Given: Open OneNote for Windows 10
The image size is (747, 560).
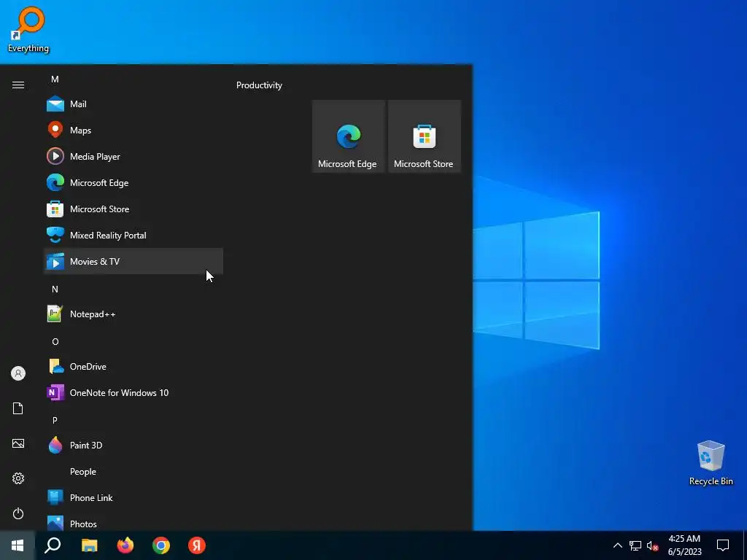Looking at the screenshot, I should [x=133, y=392].
